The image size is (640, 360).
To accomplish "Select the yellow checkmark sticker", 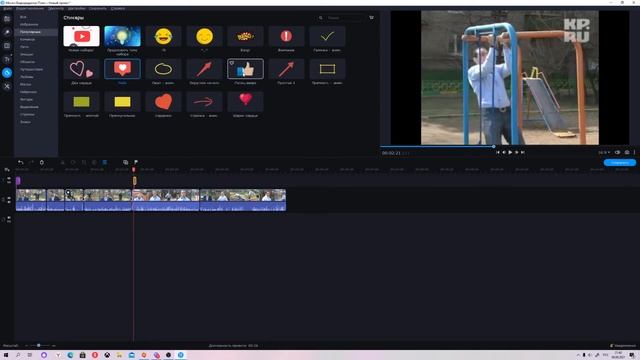I will 327,36.
